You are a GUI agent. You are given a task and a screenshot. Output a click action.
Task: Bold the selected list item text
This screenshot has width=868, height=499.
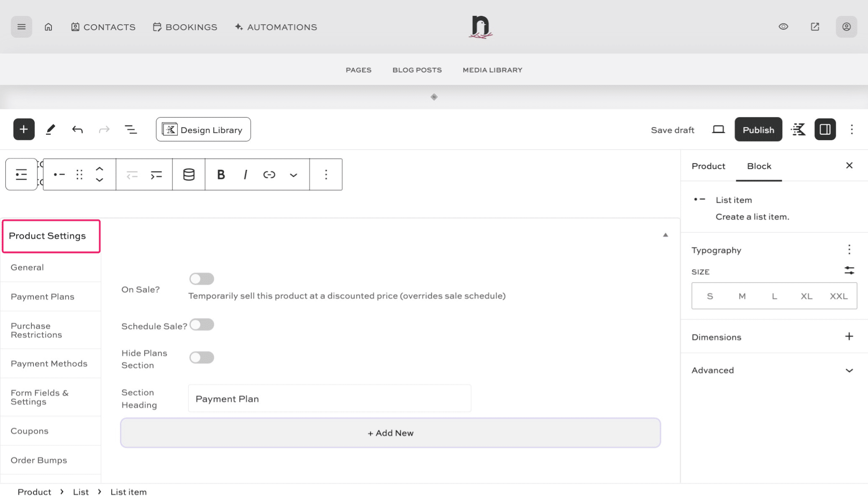pyautogui.click(x=221, y=174)
